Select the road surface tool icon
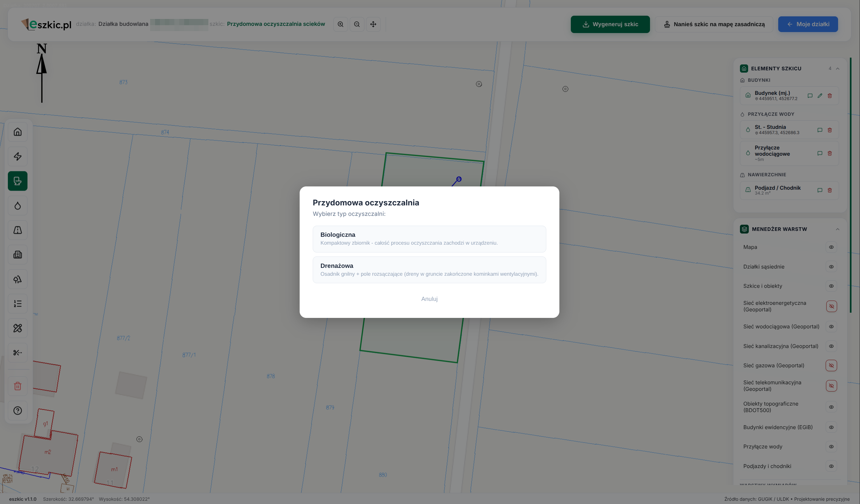 click(18, 230)
